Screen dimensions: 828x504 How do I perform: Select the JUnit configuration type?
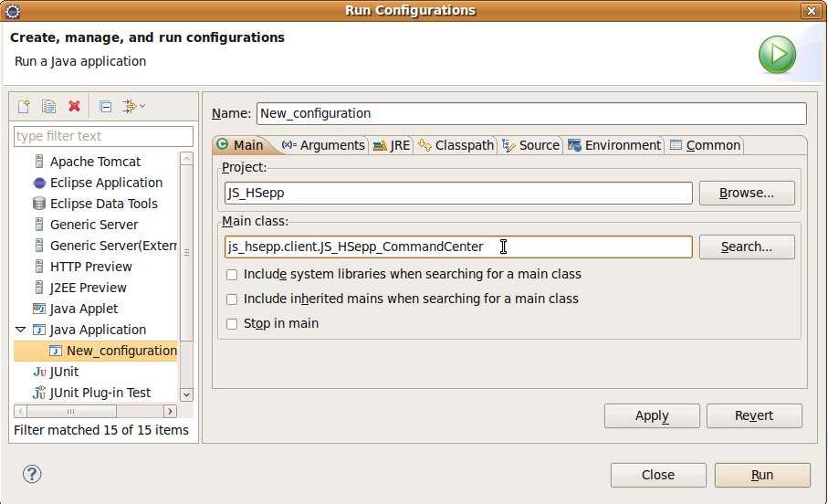click(64, 372)
